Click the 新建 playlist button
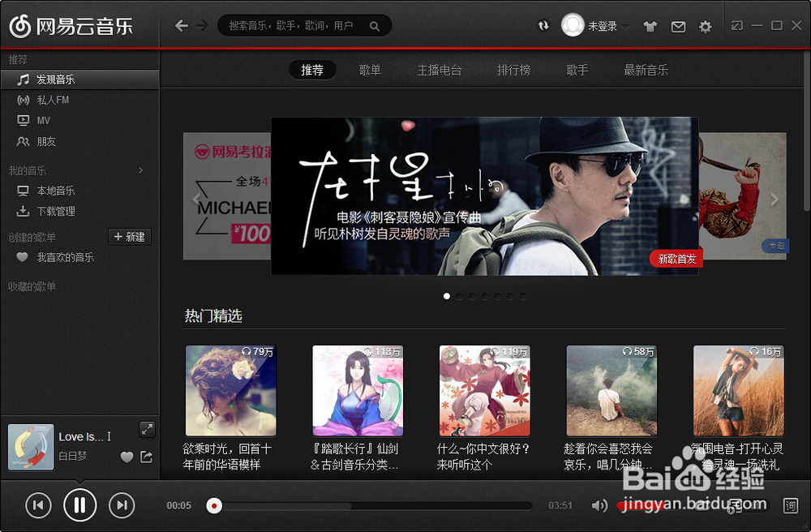The height and width of the screenshot is (532, 811). pyautogui.click(x=130, y=237)
